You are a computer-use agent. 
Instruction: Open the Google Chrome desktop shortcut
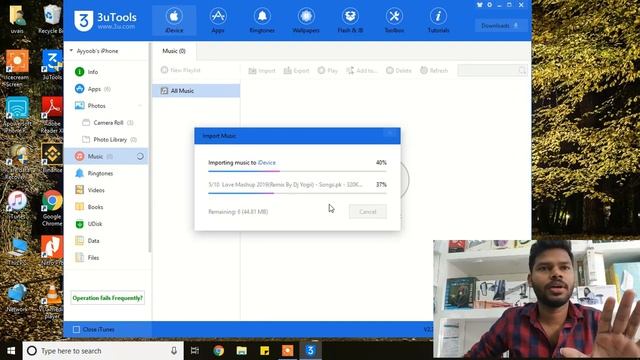point(52,208)
